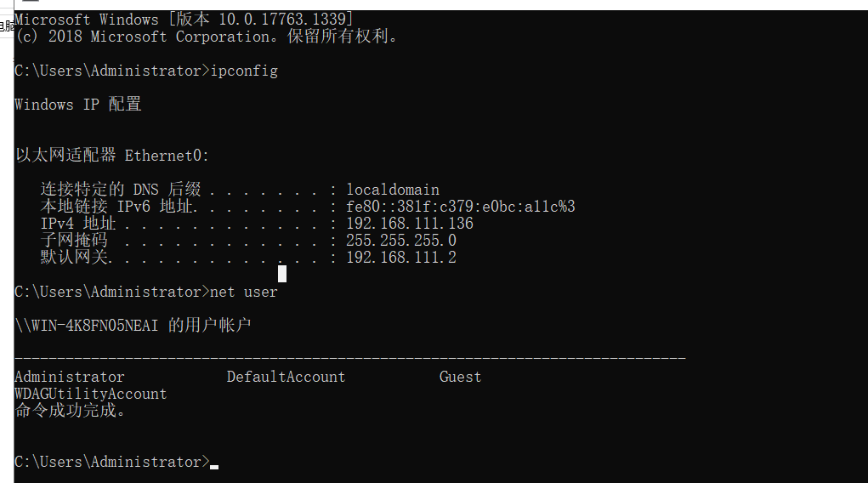Click the subnet mask 255.255.255.0 value

coord(401,241)
